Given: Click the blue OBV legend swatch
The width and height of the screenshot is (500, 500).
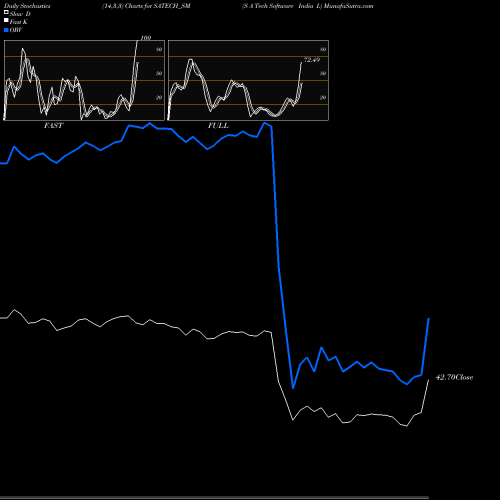Looking at the screenshot, I should point(6,30).
